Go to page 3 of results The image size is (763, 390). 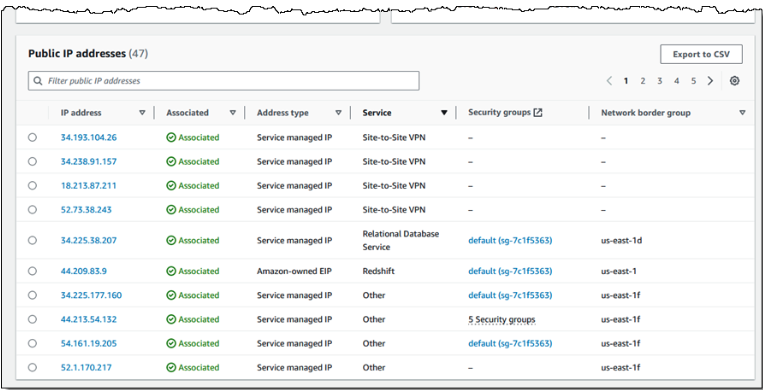[x=659, y=81]
